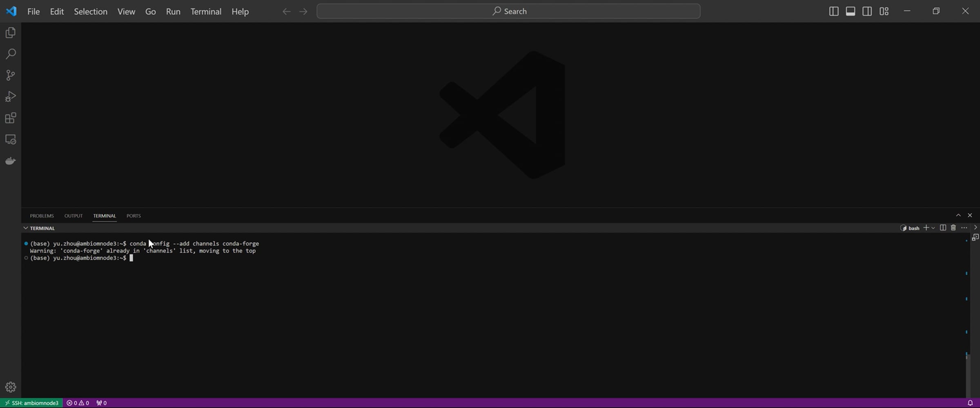This screenshot has height=408, width=980.
Task: Click the chevron right of terminal actions
Action: pyautogui.click(x=976, y=227)
